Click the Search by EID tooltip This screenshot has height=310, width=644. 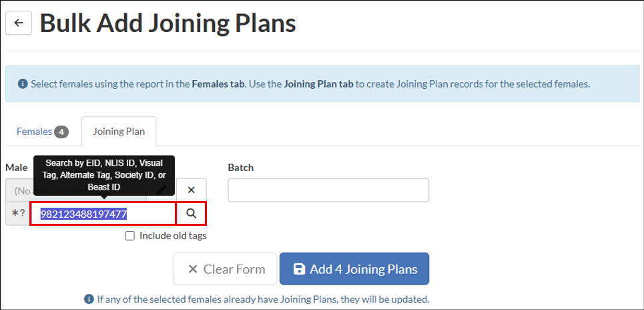[x=103, y=175]
